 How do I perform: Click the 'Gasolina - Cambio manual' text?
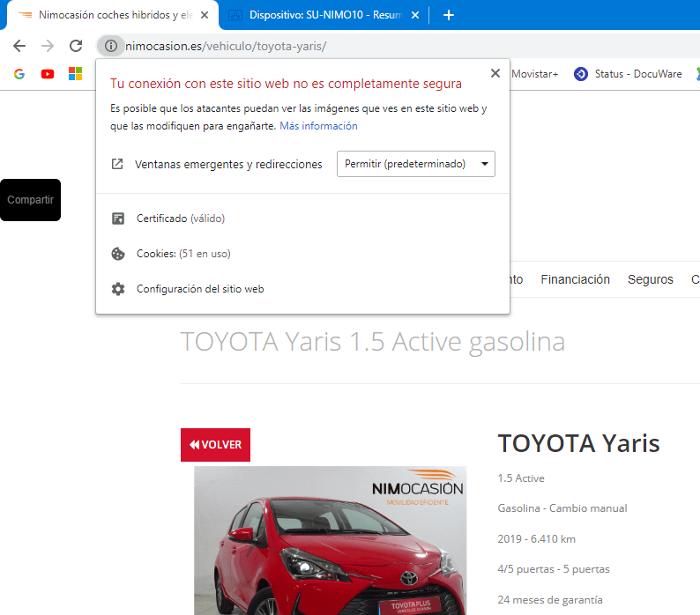point(562,508)
